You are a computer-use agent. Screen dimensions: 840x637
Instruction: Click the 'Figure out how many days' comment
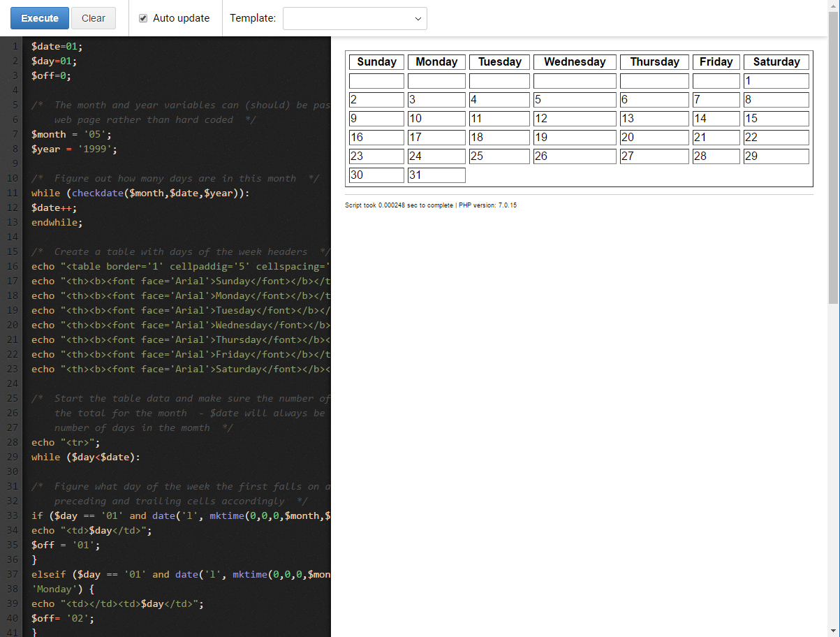tap(175, 178)
